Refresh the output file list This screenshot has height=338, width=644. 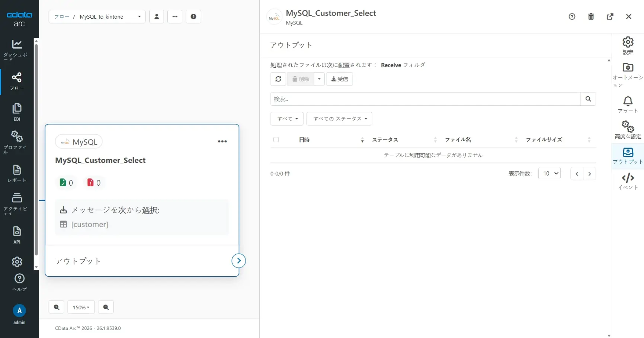[x=278, y=79]
